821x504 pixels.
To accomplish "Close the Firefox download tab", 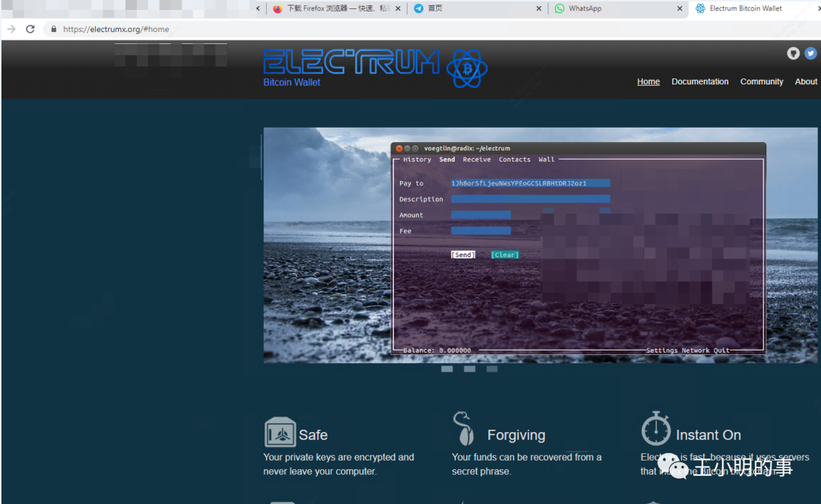I will tap(398, 8).
